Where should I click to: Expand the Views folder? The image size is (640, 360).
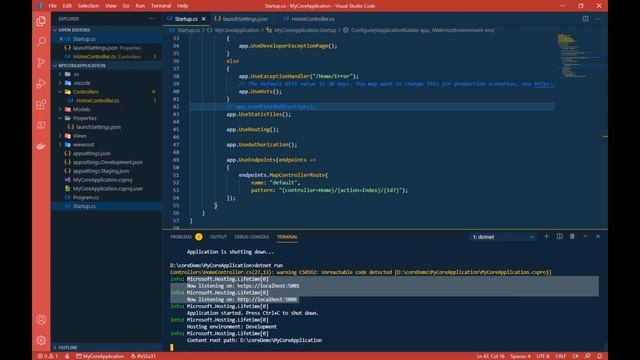(x=80, y=136)
